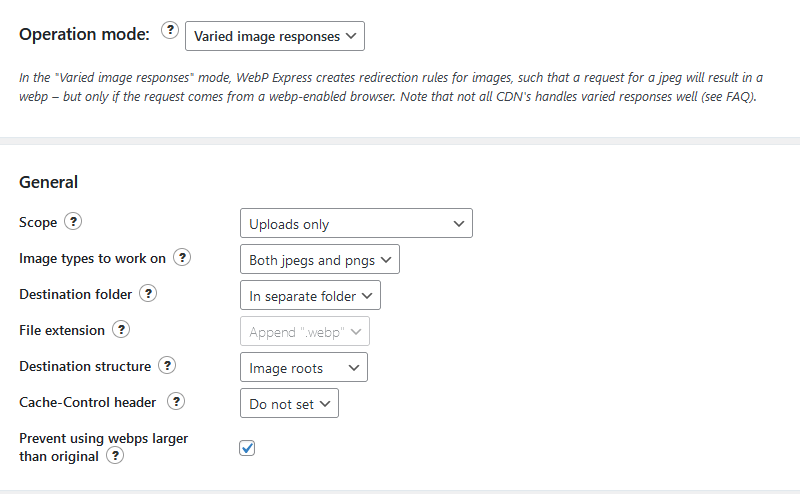Click the Cache-Control header help icon
The width and height of the screenshot is (800, 494).
pyautogui.click(x=176, y=401)
